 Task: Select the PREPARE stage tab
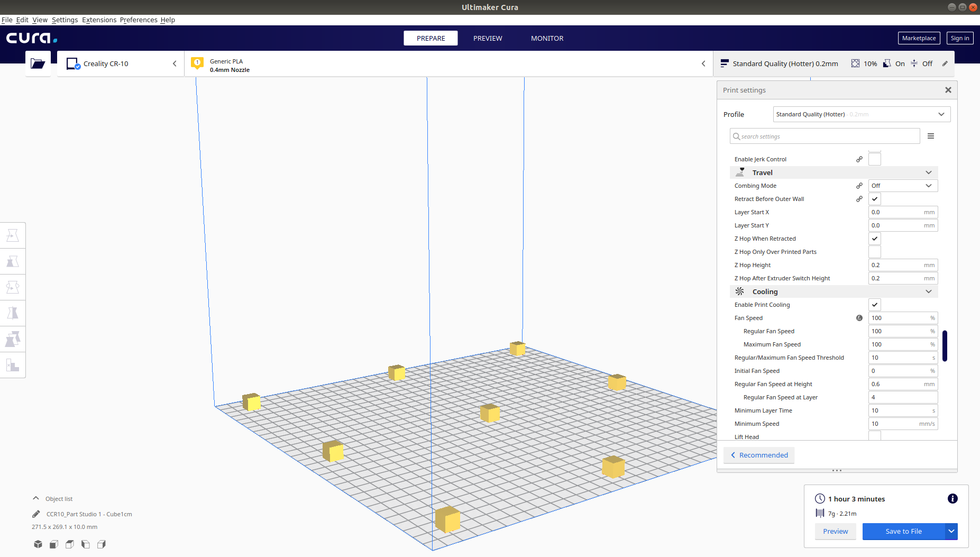[x=431, y=38]
